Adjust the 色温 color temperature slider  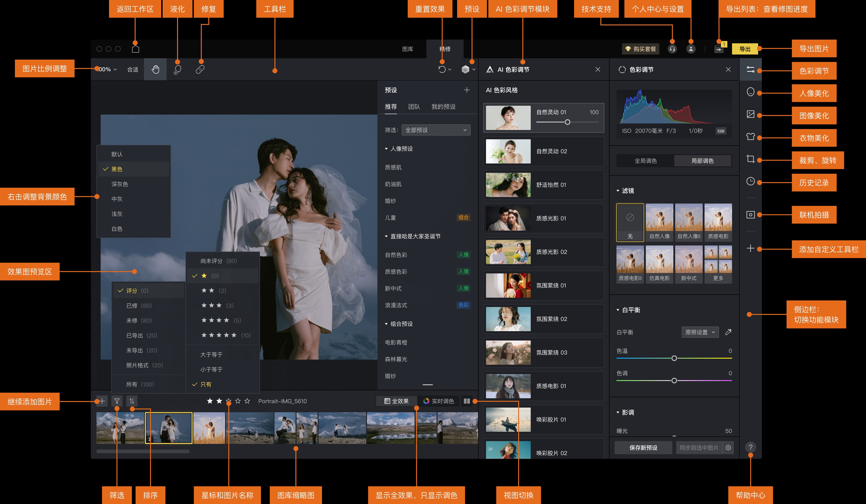[x=674, y=358]
